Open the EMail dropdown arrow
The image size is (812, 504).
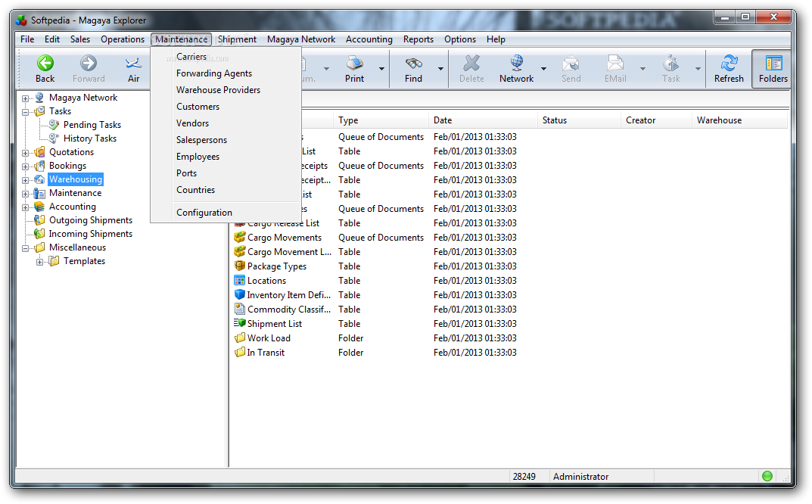[642, 68]
